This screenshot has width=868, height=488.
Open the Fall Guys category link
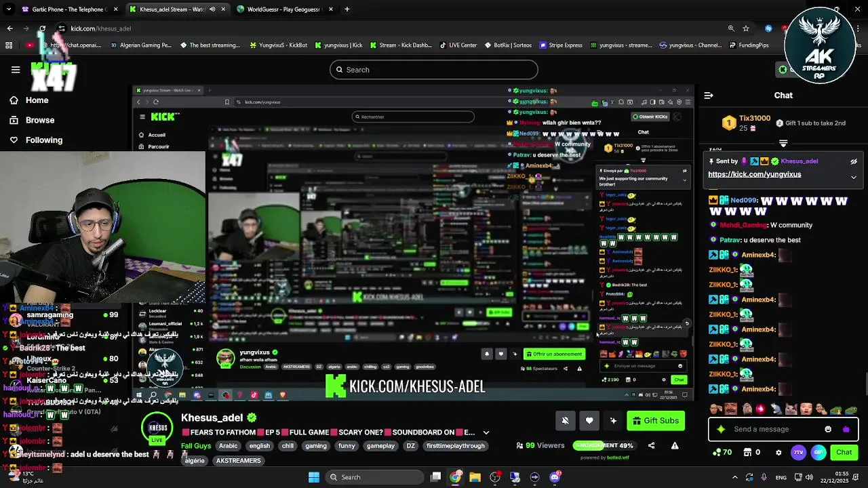point(196,446)
